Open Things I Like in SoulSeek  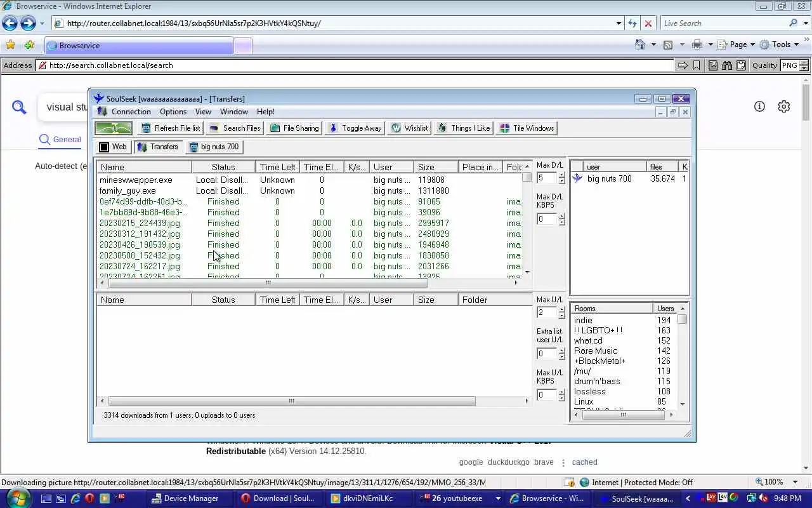pyautogui.click(x=464, y=128)
